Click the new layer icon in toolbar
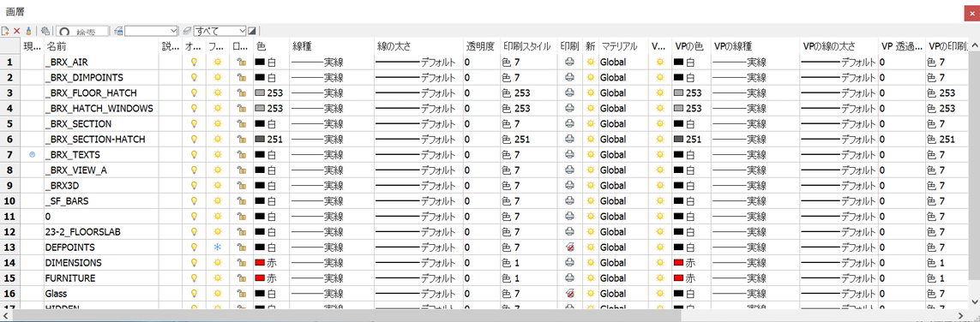980x322 pixels. point(5,30)
